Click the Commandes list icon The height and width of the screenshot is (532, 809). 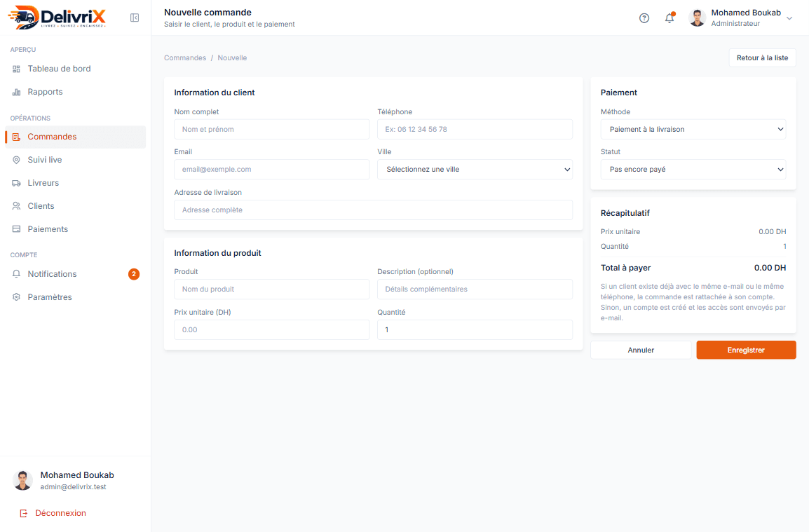click(17, 137)
